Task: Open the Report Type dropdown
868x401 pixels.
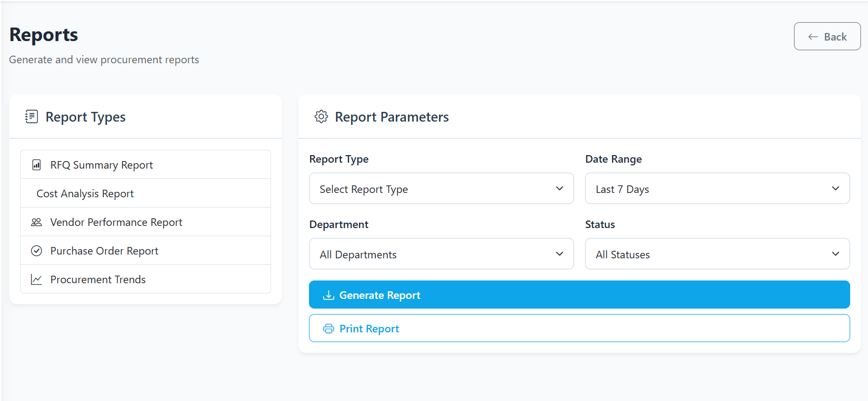Action: coord(441,189)
